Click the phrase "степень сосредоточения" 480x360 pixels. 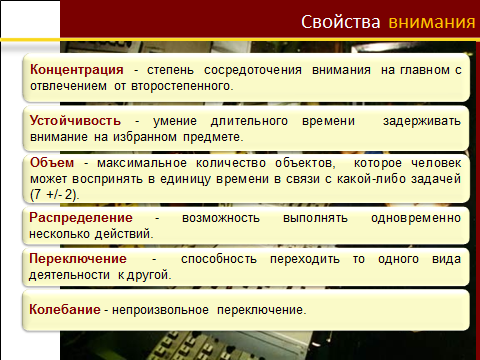point(224,70)
